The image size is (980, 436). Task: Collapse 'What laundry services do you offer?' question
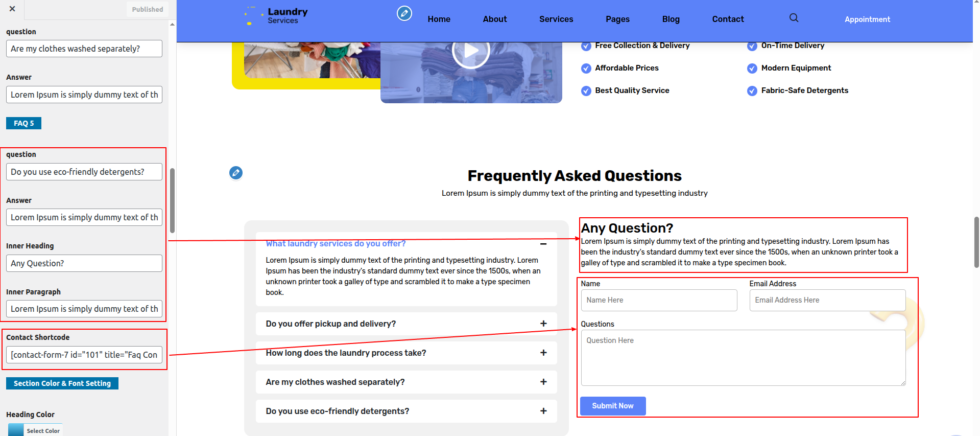tap(543, 244)
